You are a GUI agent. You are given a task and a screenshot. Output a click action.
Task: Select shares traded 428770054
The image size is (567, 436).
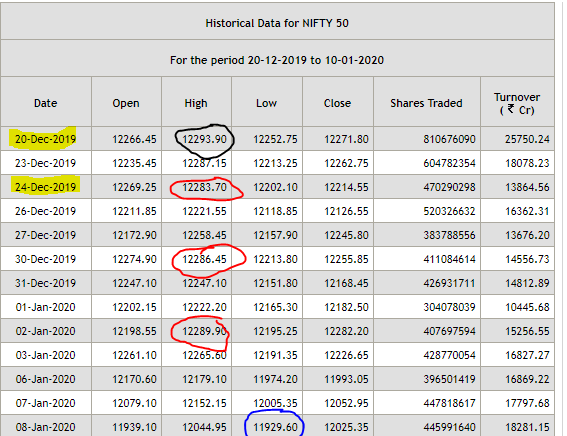click(449, 355)
